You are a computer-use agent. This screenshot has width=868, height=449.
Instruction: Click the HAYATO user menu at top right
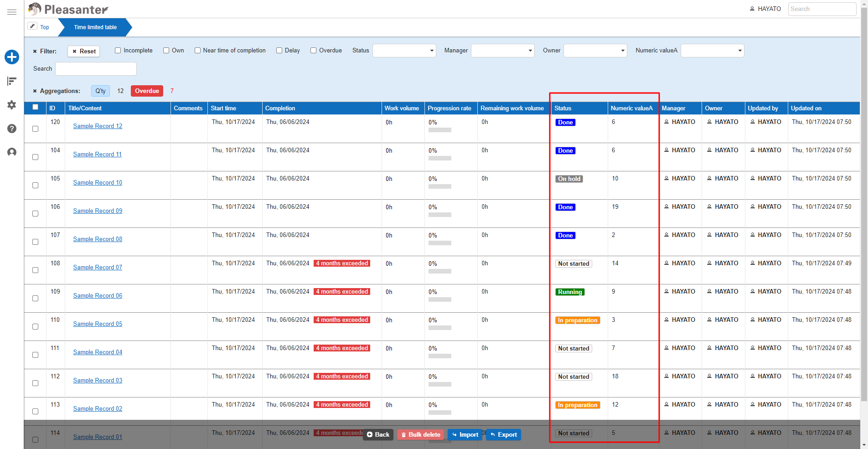[x=765, y=9]
